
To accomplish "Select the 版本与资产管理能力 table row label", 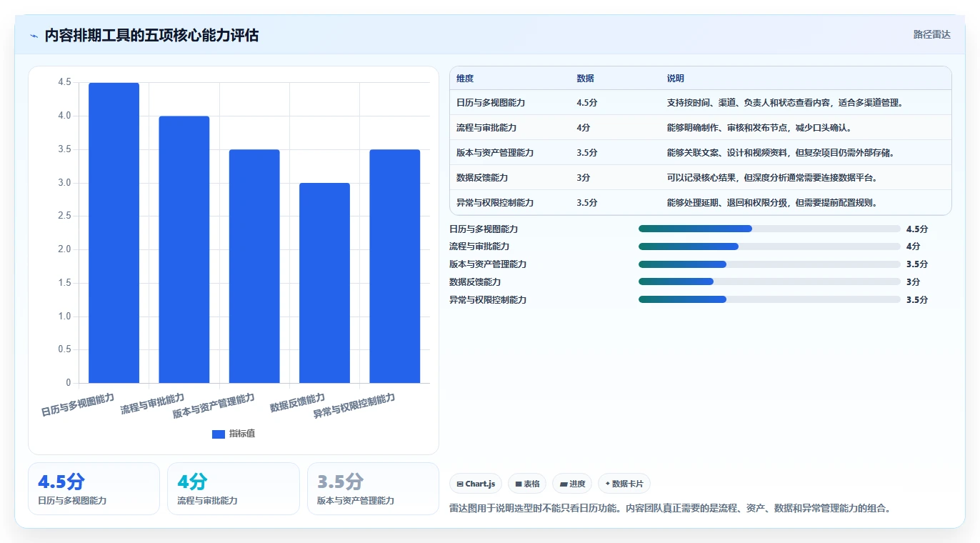I will 495,153.
